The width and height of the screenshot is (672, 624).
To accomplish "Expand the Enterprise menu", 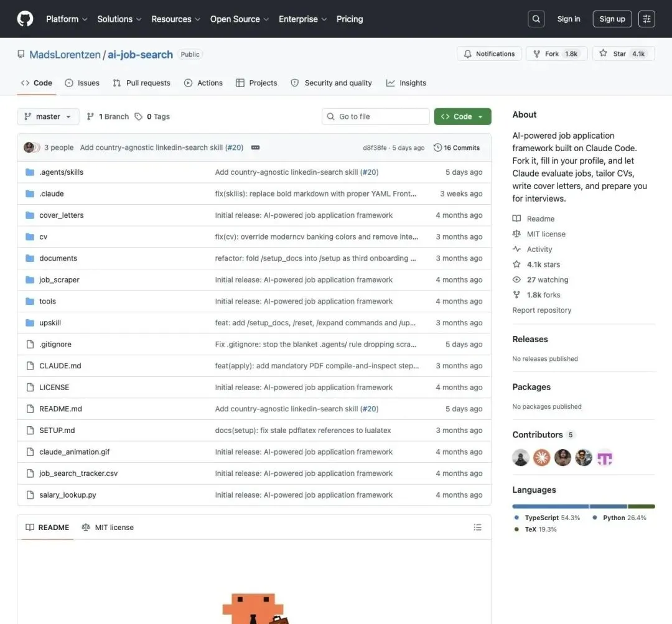I will click(302, 19).
